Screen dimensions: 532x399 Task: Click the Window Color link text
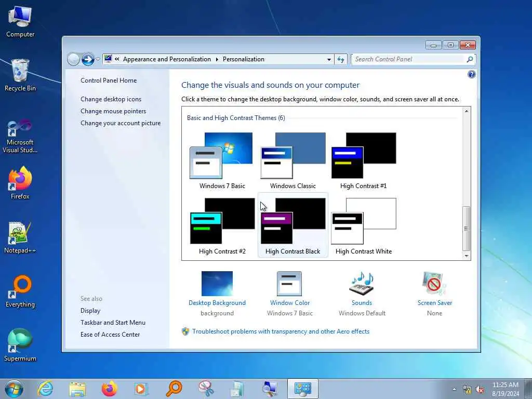point(290,303)
